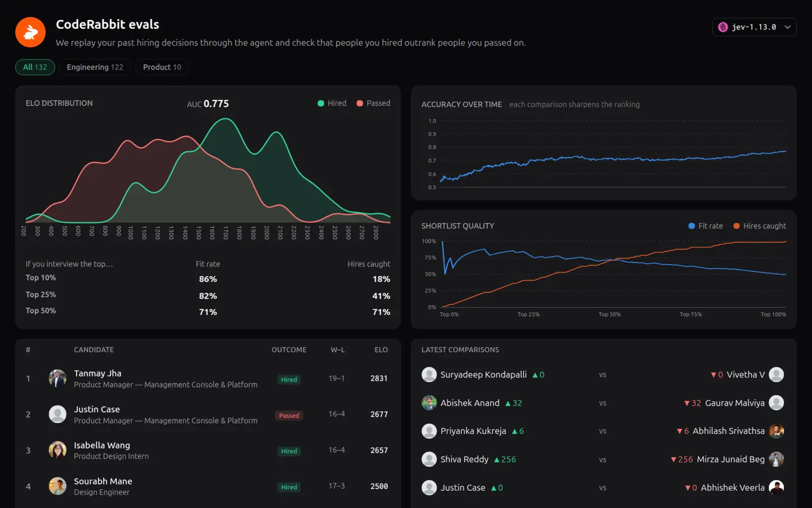Open the jev-1.13.0 version dropdown
This screenshot has width=812, height=508.
click(754, 27)
